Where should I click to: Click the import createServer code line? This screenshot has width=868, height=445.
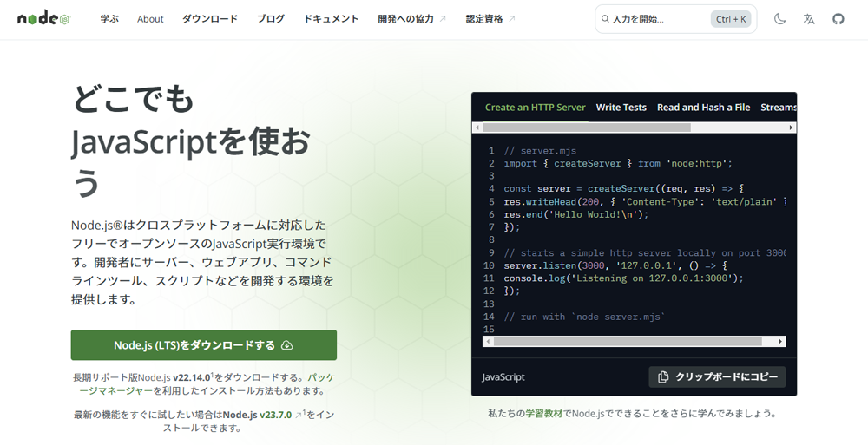[x=618, y=163]
